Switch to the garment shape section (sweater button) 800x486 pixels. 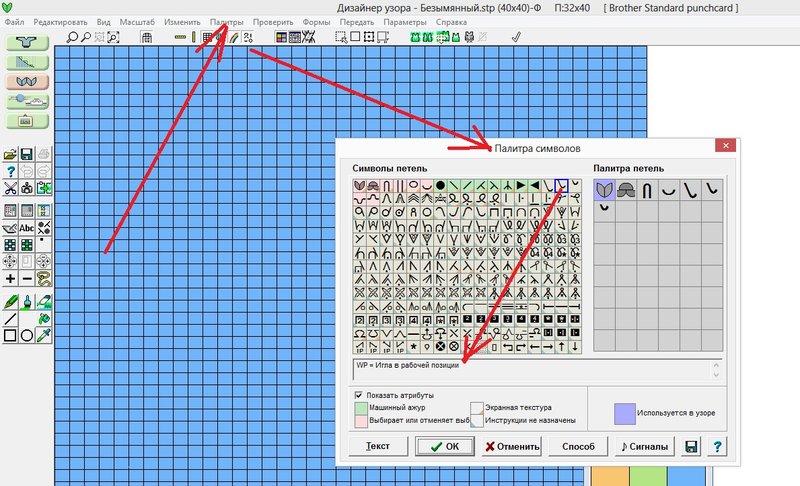pos(27,42)
